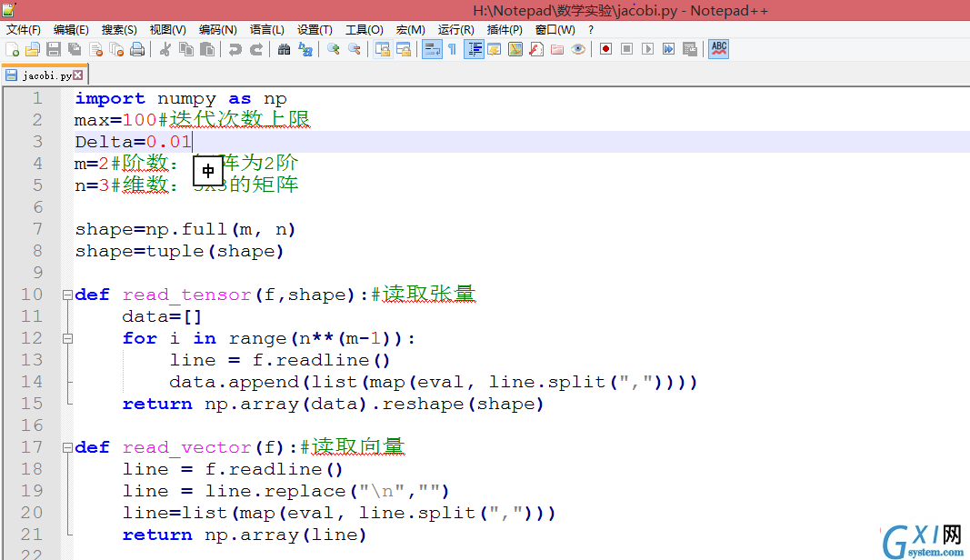Toggle synchronized vertical scrolling
970x560 pixels.
(x=383, y=49)
